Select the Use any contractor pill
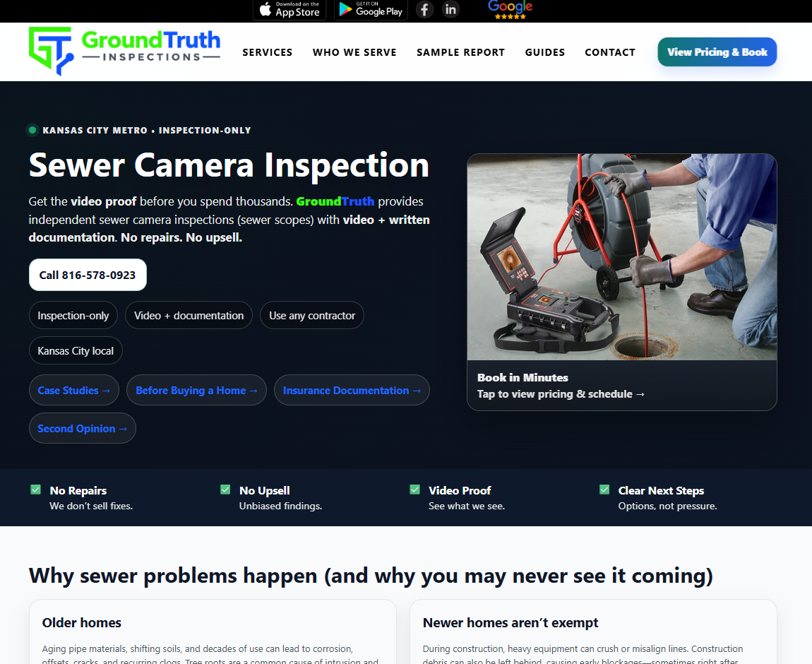Screen dimensions: 812x664 click(x=312, y=316)
